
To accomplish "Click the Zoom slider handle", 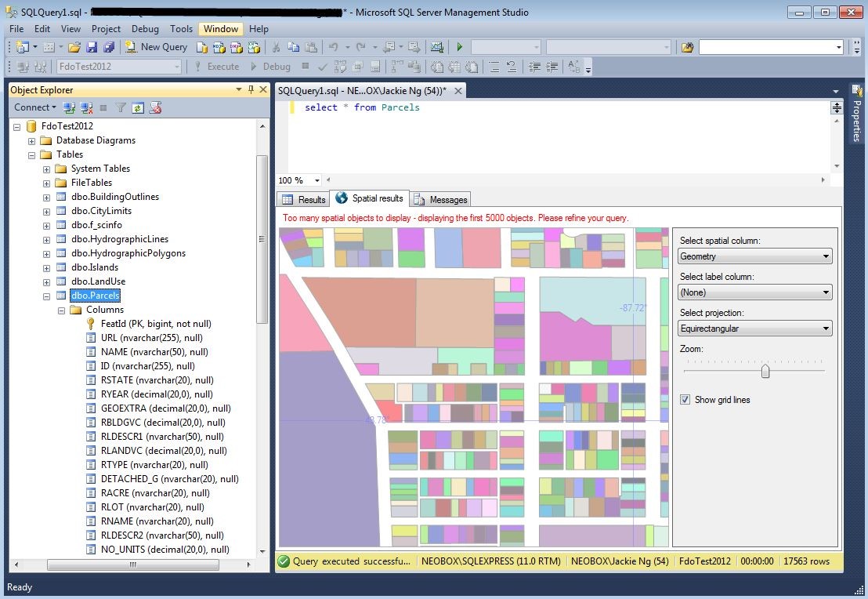I will tap(765, 371).
